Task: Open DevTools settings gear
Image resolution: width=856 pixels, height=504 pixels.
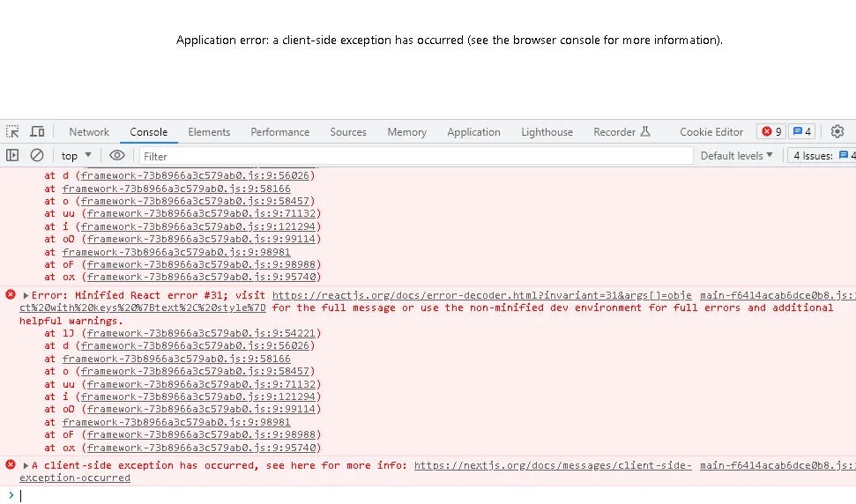Action: coord(837,131)
